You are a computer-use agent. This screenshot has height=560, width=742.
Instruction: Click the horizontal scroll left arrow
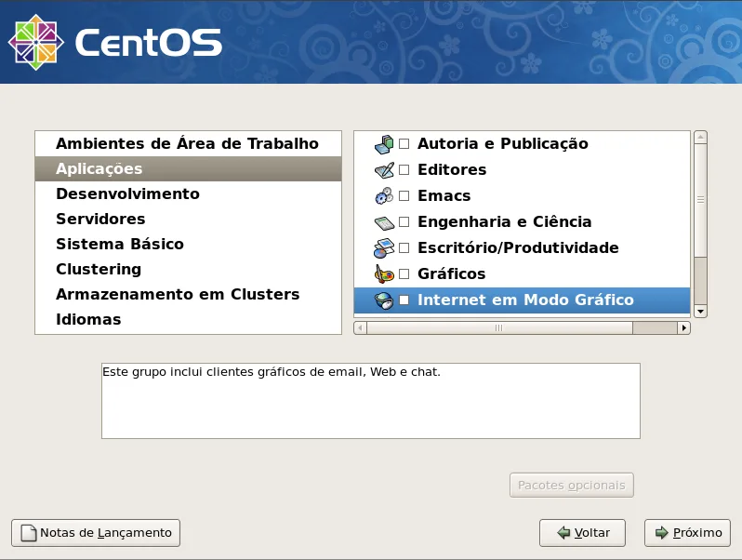(x=360, y=327)
